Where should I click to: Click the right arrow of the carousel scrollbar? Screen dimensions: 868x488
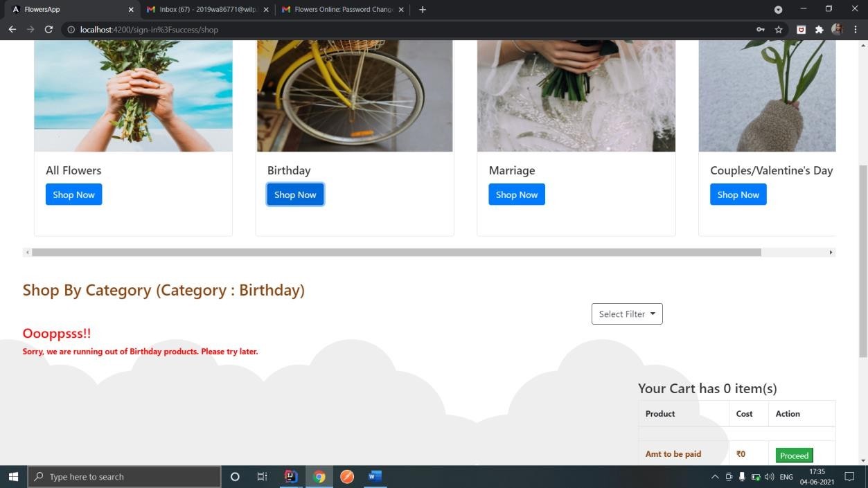point(831,252)
